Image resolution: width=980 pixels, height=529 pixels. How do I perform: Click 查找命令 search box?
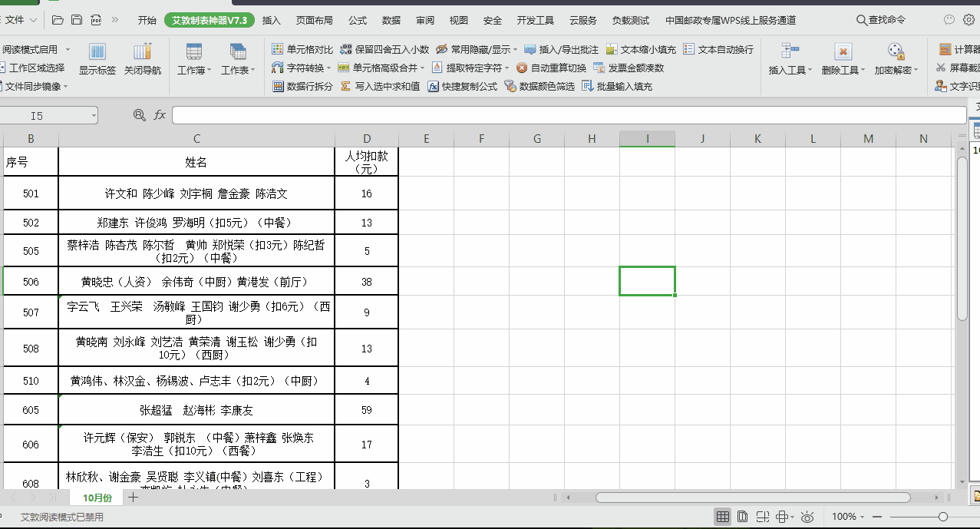[881, 20]
